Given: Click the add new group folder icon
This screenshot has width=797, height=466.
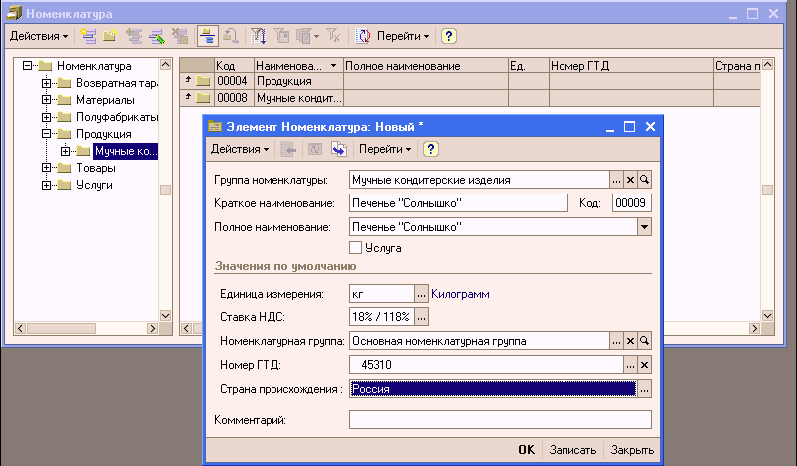Looking at the screenshot, I should pyautogui.click(x=112, y=36).
